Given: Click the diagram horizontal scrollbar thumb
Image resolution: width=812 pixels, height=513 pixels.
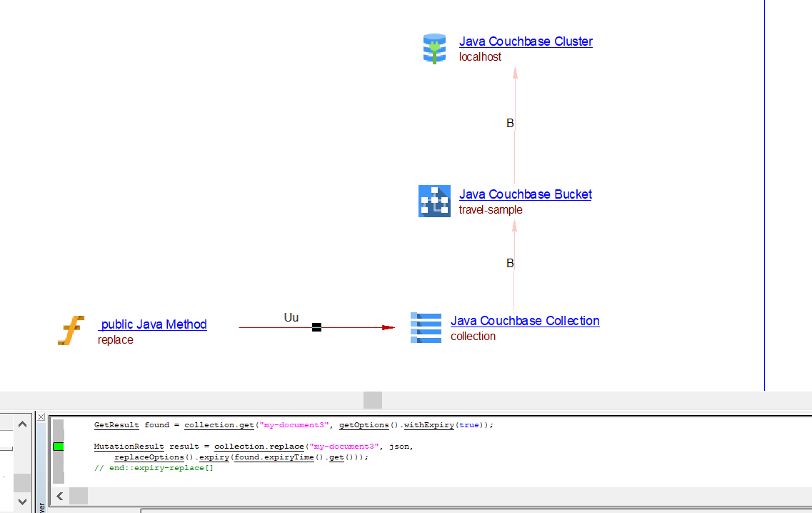Looking at the screenshot, I should pyautogui.click(x=372, y=400).
